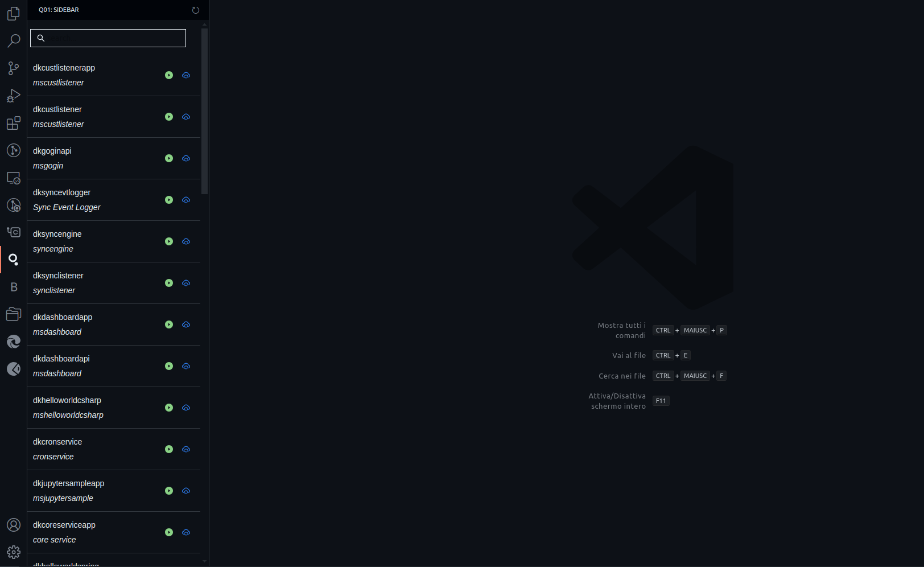The width and height of the screenshot is (924, 567).
Task: Run dkjupytersampleapp with green play icon
Action: point(169,491)
